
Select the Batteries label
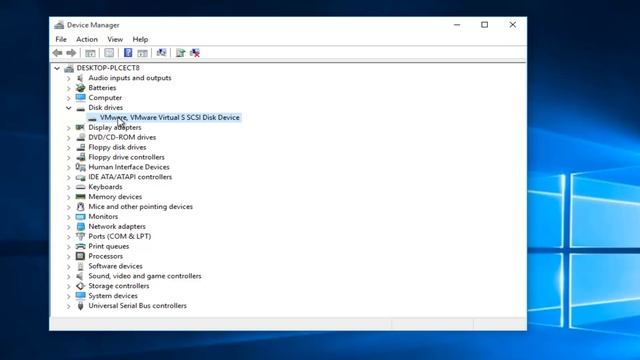pos(102,88)
